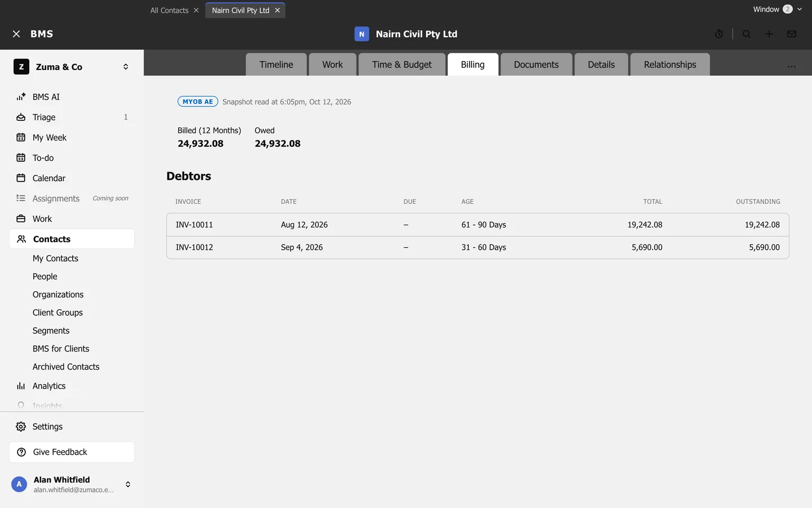Expand Zuma & Co workspace switcher
The height and width of the screenshot is (508, 812).
[126, 67]
